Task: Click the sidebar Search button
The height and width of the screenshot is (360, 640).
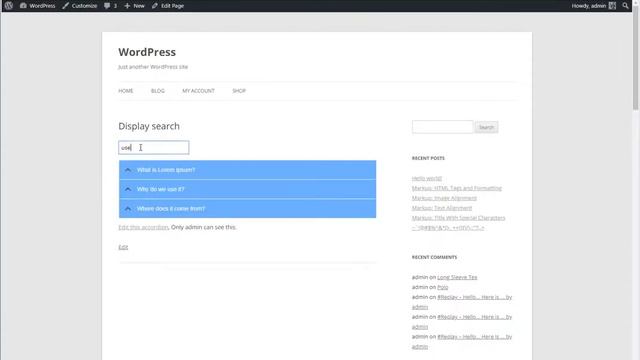Action: [486, 127]
